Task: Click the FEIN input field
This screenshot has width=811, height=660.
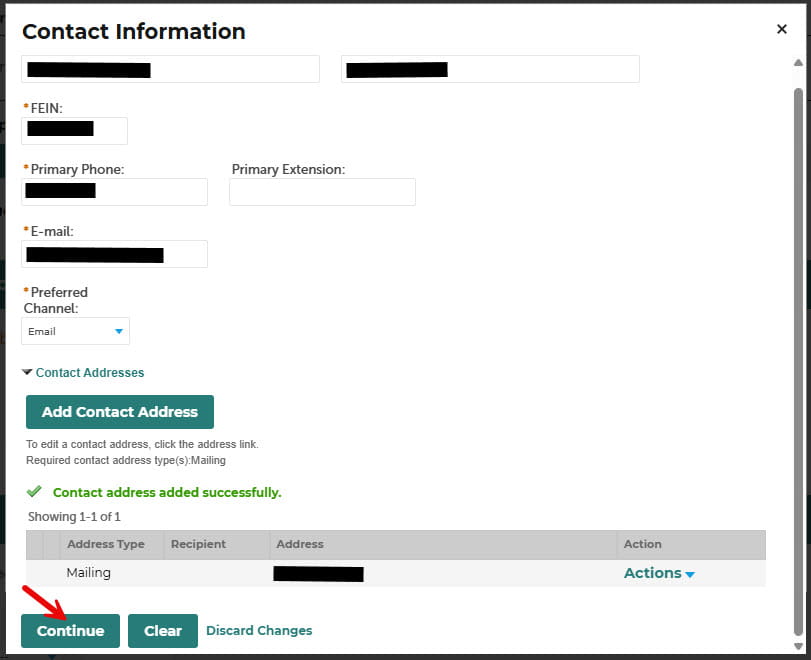Action: 74,131
